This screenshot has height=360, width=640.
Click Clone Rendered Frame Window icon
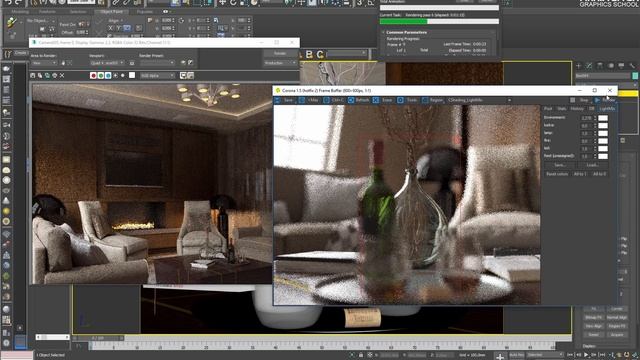47,76
